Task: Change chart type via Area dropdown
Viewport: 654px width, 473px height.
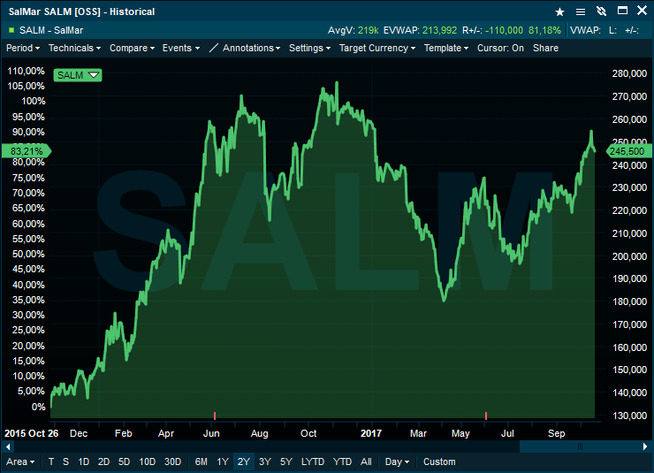Action: coord(20,462)
